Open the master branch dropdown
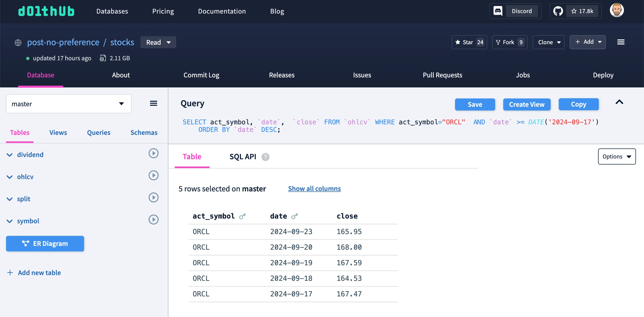This screenshot has width=644, height=317. tap(69, 104)
